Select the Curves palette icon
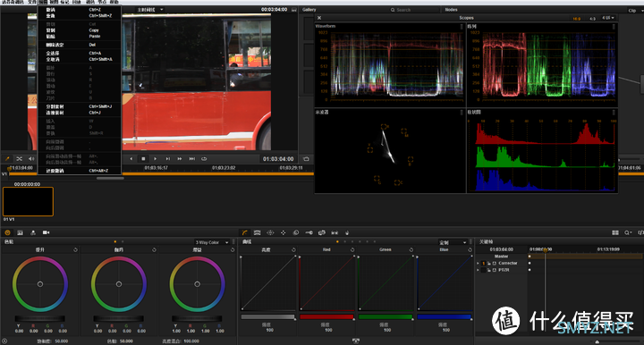Image resolution: width=644 pixels, height=345 pixels. coord(245,232)
